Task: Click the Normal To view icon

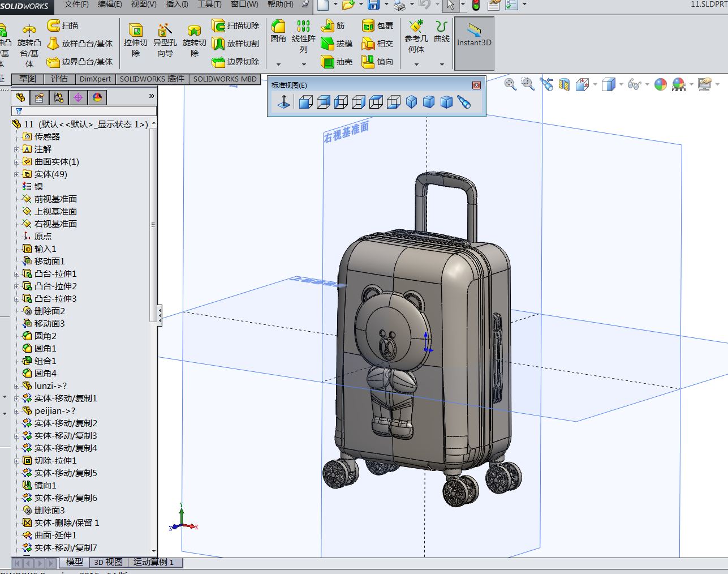Action: click(x=284, y=102)
